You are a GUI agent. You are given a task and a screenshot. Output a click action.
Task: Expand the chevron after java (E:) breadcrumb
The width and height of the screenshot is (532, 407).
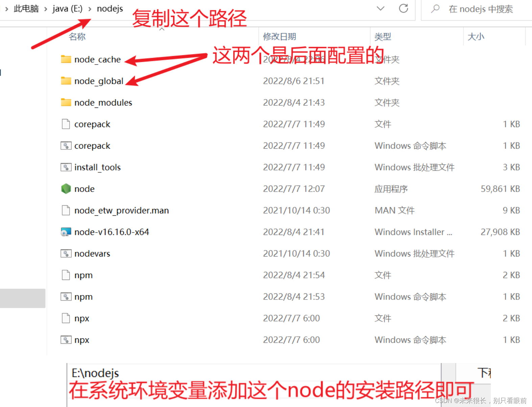90,9
